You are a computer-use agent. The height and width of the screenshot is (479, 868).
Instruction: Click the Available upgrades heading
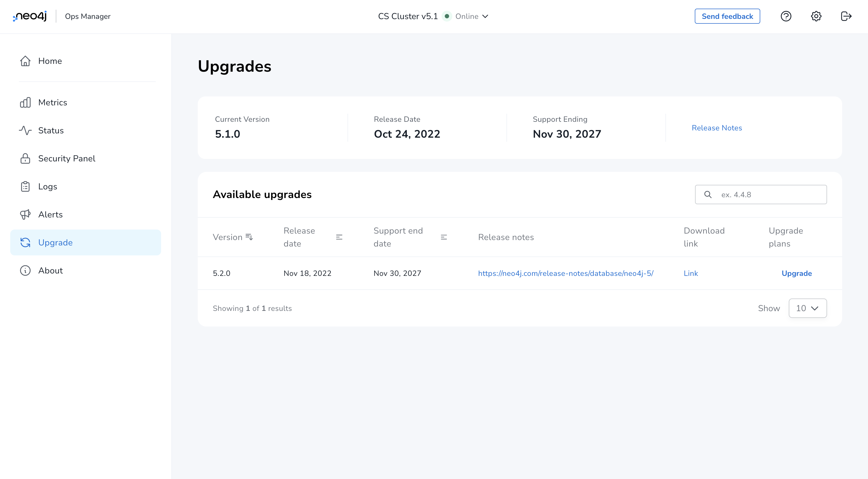pos(262,194)
